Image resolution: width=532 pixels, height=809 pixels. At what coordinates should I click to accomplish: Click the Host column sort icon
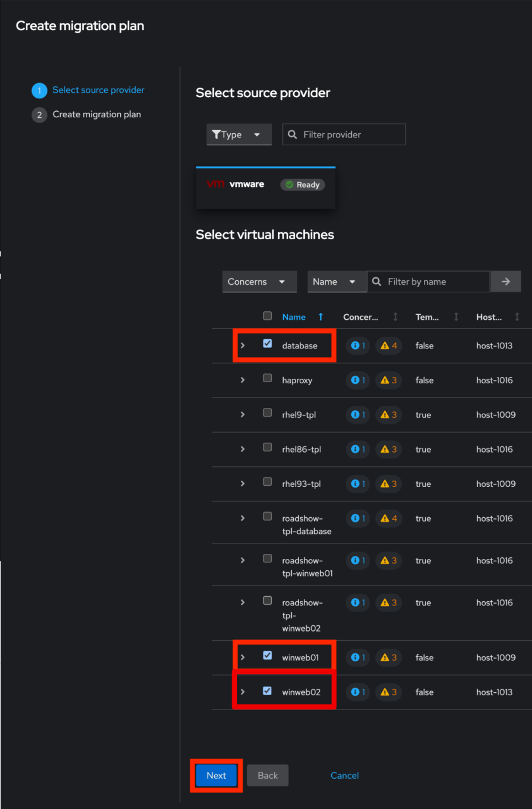coord(517,317)
